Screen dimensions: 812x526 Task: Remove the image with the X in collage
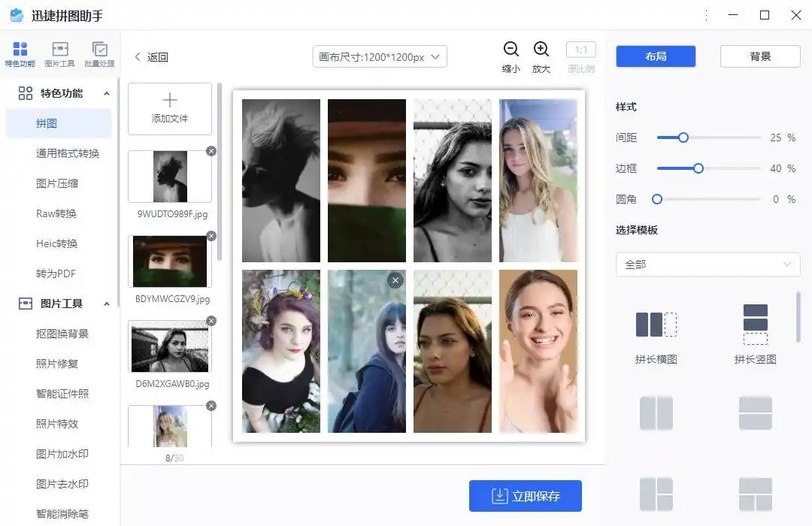click(395, 280)
